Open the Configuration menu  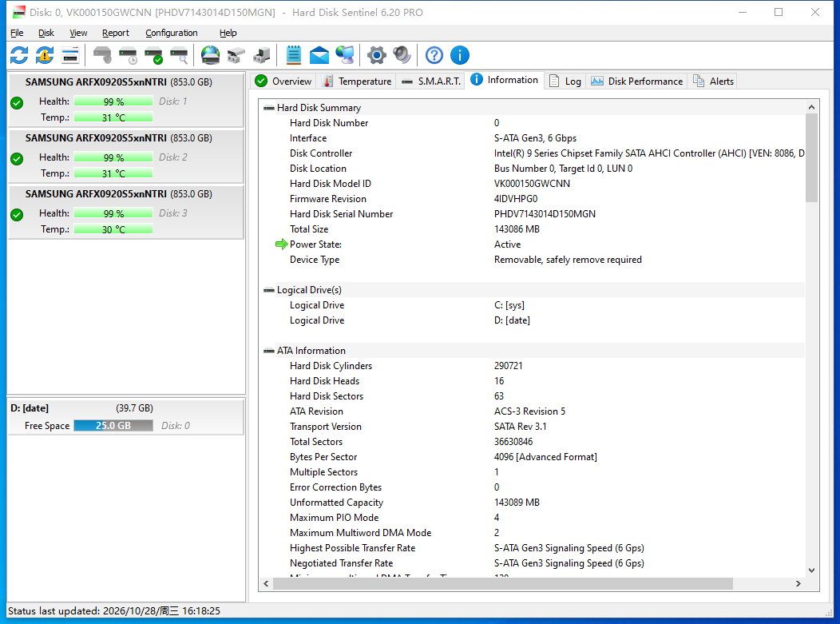tap(172, 33)
